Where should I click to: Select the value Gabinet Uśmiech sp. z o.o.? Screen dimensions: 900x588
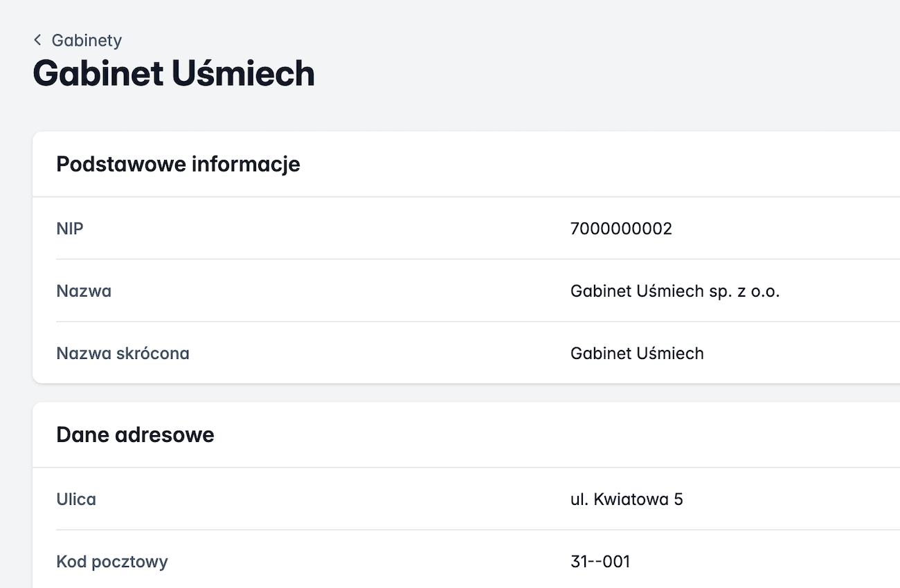(x=675, y=291)
